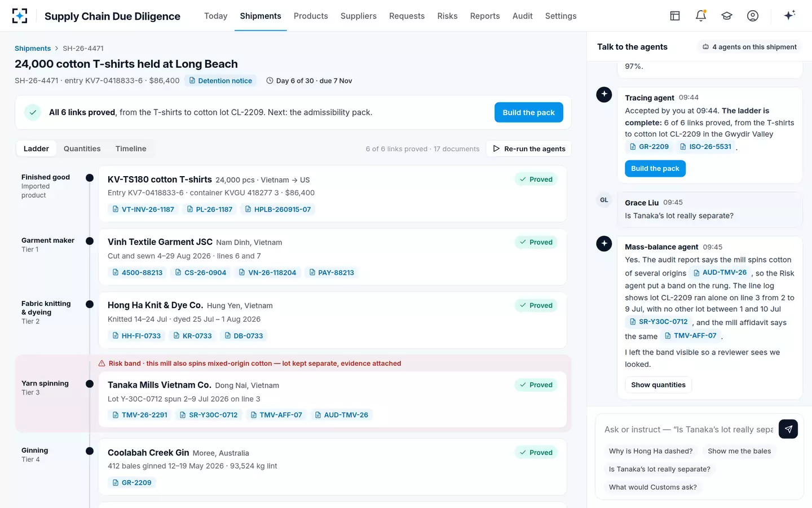
Task: Switch to the Shipments top tab
Action: click(261, 16)
